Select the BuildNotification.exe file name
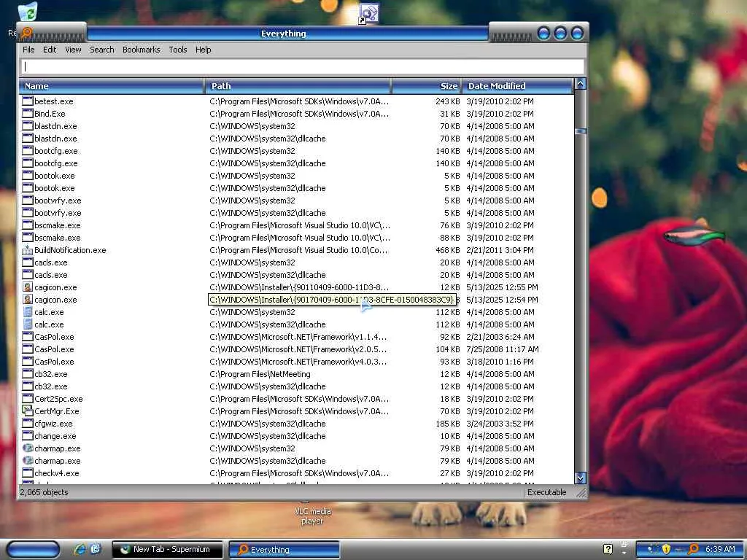 [x=70, y=250]
